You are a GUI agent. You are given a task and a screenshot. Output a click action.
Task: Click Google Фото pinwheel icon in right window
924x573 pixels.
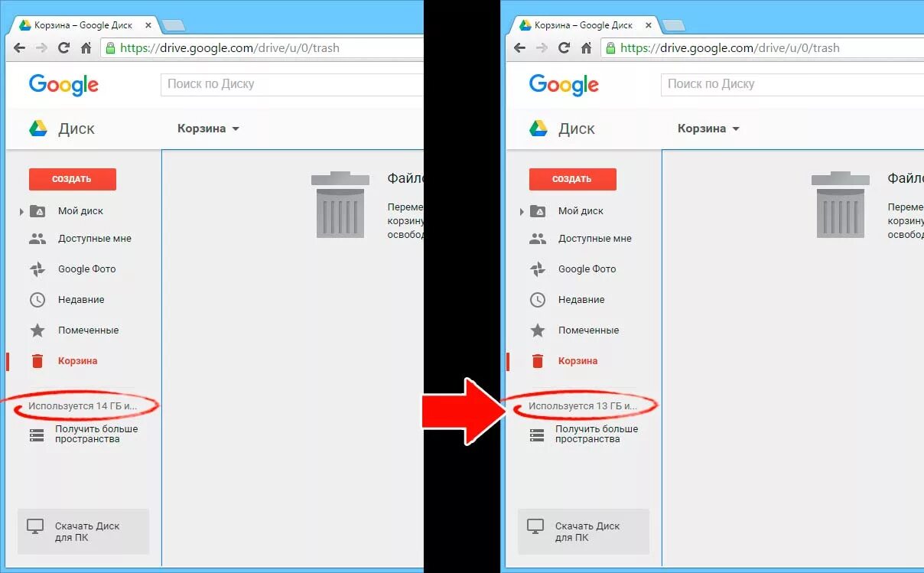(x=538, y=269)
